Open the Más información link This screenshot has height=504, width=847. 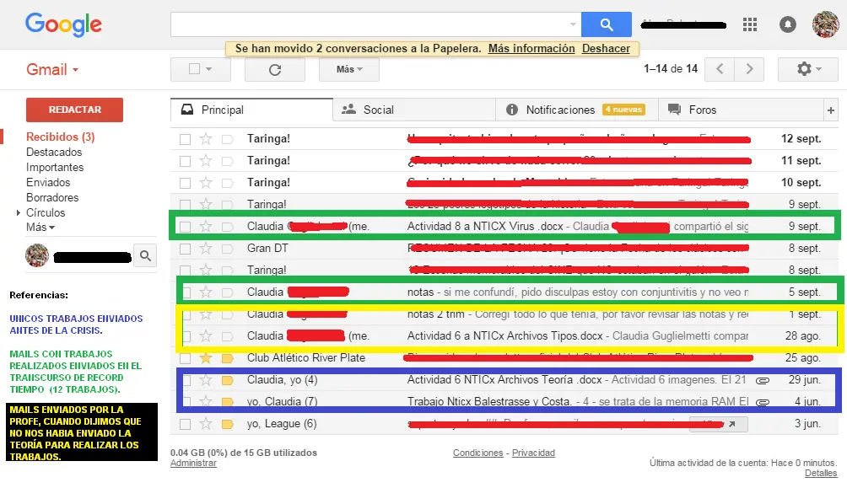531,49
